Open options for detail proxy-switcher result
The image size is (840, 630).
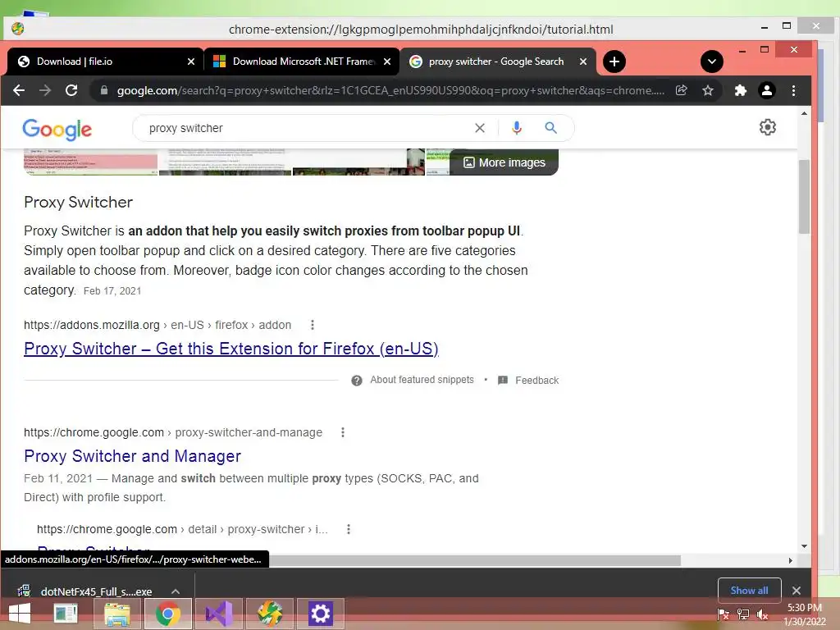(349, 529)
